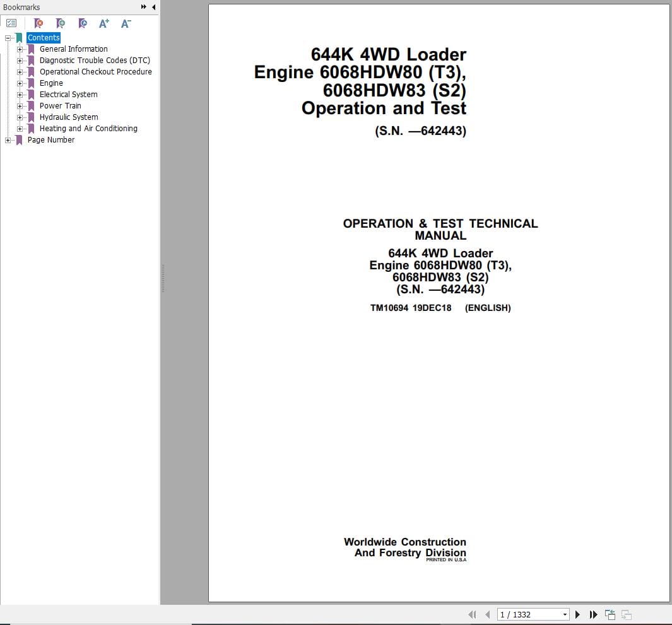Viewport: 672px width, 625px height.
Task: Click 'Worldwide Construction' text on page
Action: click(404, 542)
